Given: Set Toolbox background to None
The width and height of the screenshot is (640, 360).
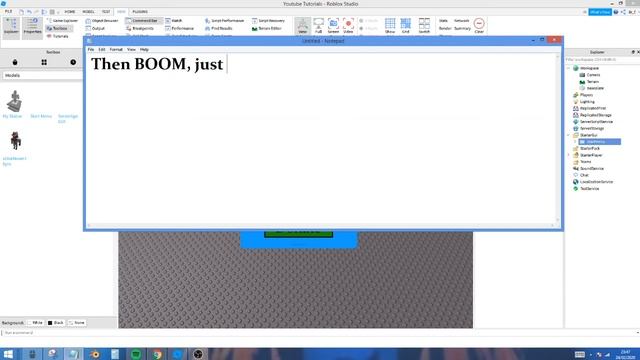Looking at the screenshot, I should pos(77,323).
